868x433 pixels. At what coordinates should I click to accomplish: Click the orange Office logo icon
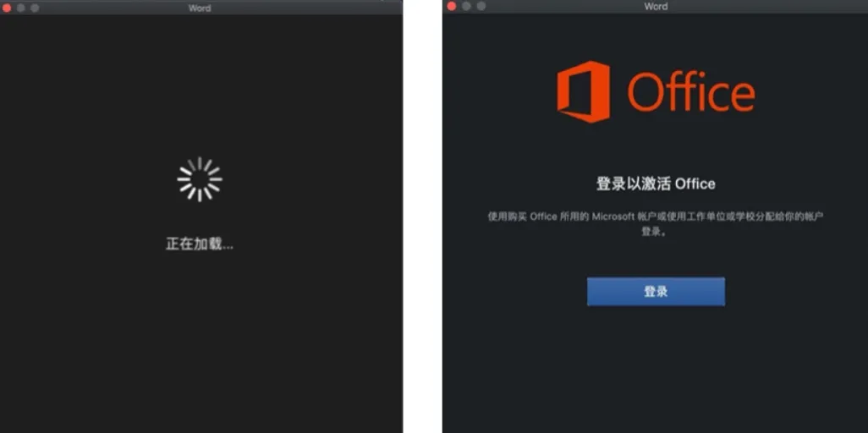coord(583,92)
